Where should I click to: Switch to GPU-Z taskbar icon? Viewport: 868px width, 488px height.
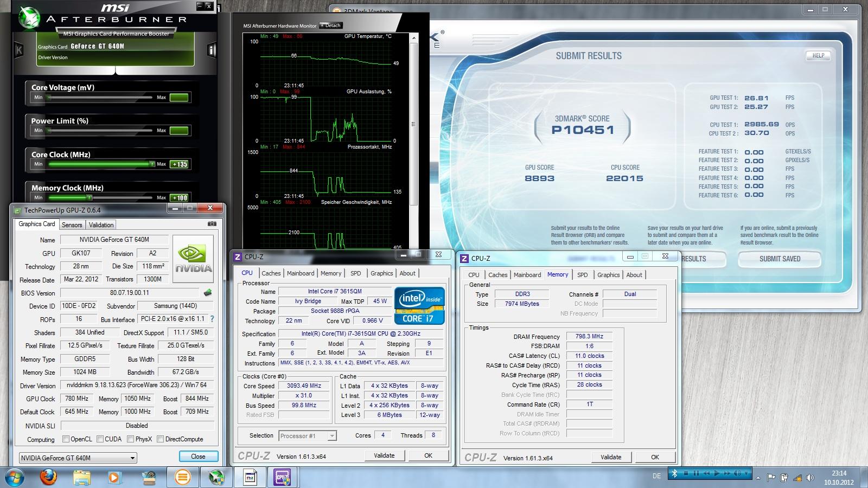pos(250,478)
